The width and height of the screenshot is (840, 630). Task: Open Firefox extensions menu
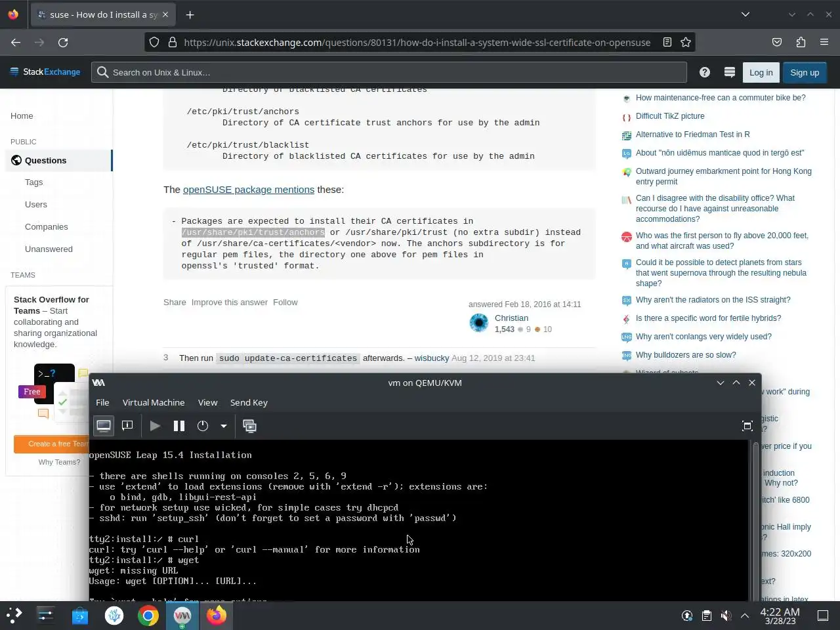pyautogui.click(x=801, y=42)
